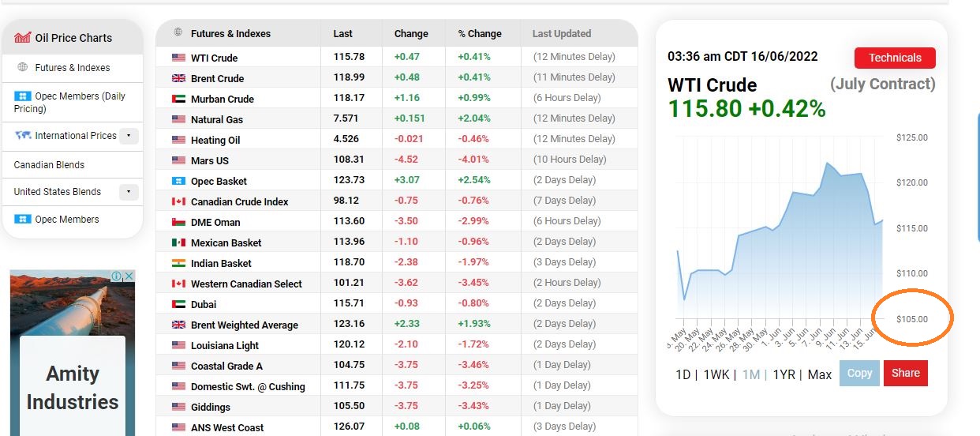This screenshot has width=980, height=436.
Task: Click the Mexican flag beside Mexican Basket
Action: (178, 242)
